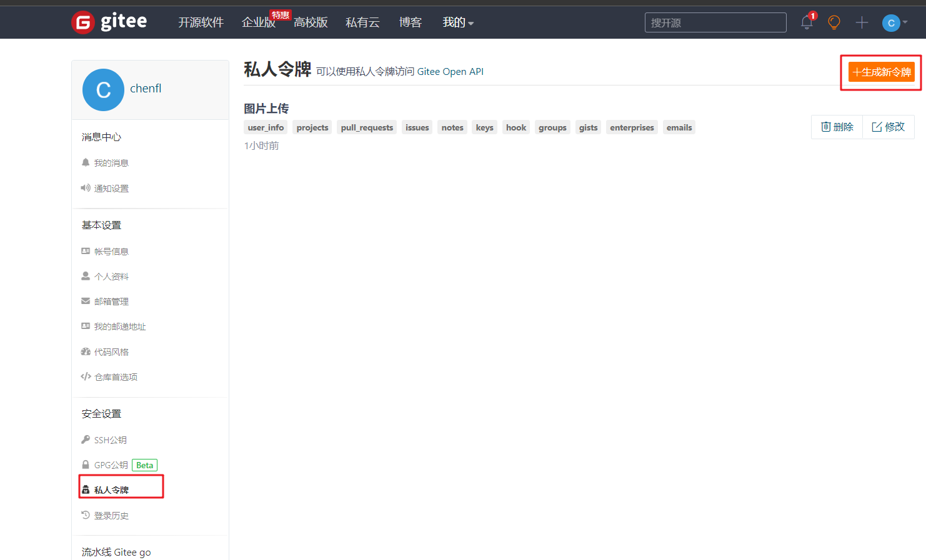Click the history icon beside 登录历史
The image size is (926, 560).
pos(86,515)
